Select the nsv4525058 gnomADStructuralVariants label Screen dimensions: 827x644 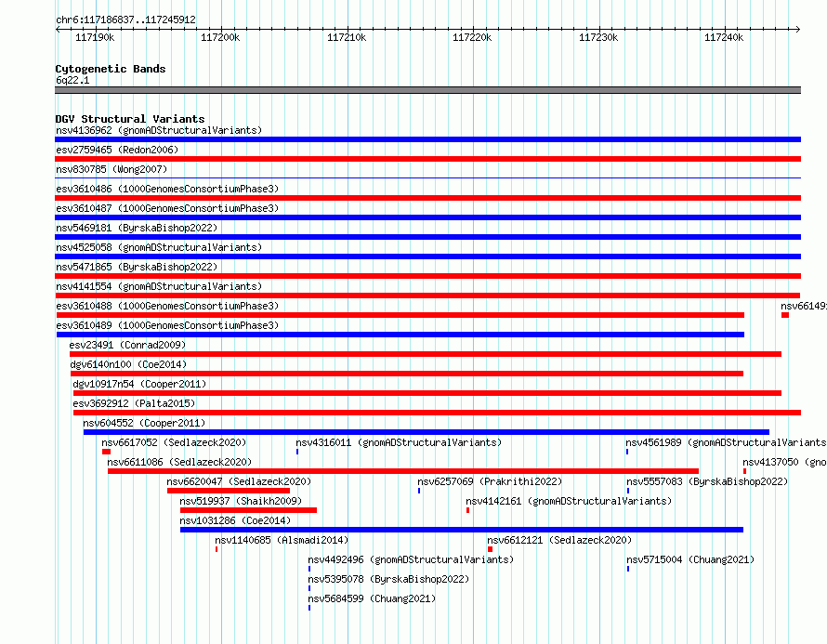(x=159, y=247)
